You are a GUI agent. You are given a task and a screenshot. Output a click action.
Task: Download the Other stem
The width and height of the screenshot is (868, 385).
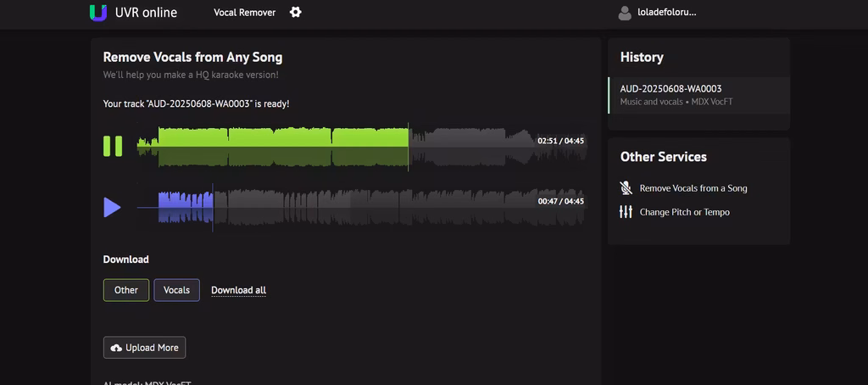point(126,290)
